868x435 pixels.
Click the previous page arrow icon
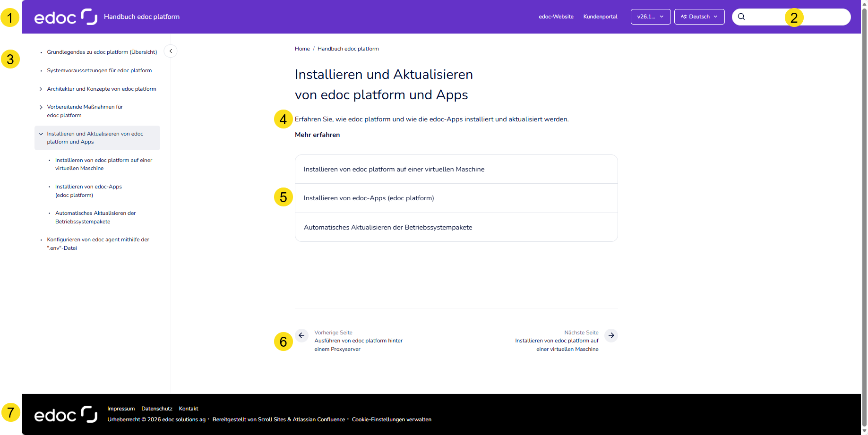click(x=301, y=335)
